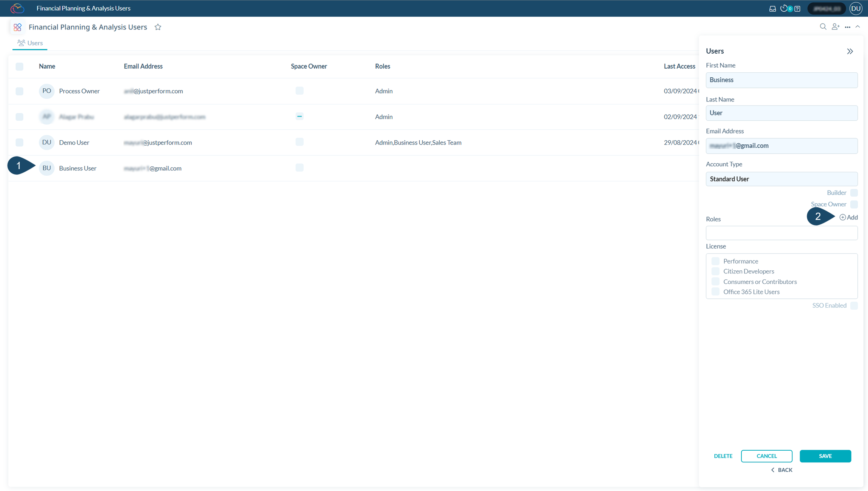Open the help question-mark icon
868x491 pixels.
pos(797,8)
